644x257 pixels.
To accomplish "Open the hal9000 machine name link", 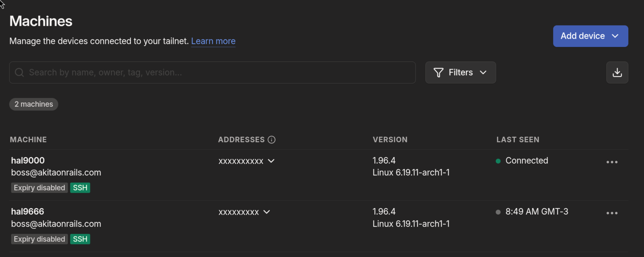I will (28, 160).
